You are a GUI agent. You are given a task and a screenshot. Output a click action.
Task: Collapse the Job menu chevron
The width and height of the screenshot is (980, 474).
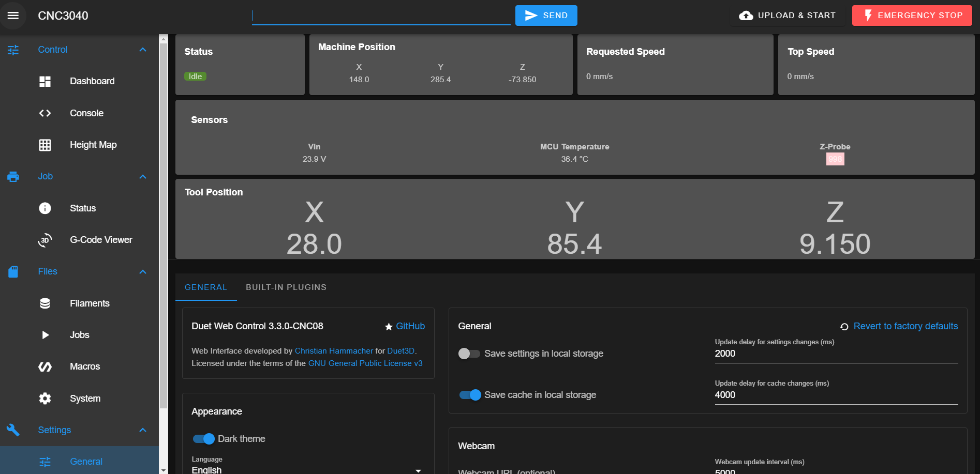(143, 177)
